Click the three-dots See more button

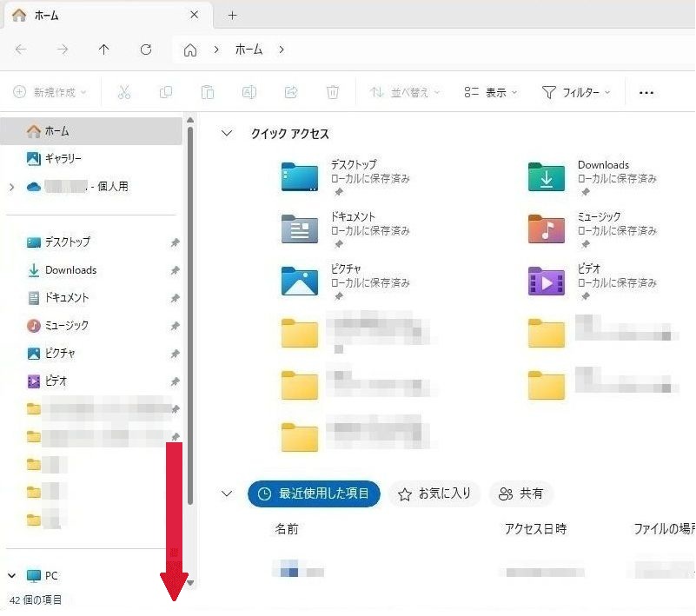tap(646, 92)
